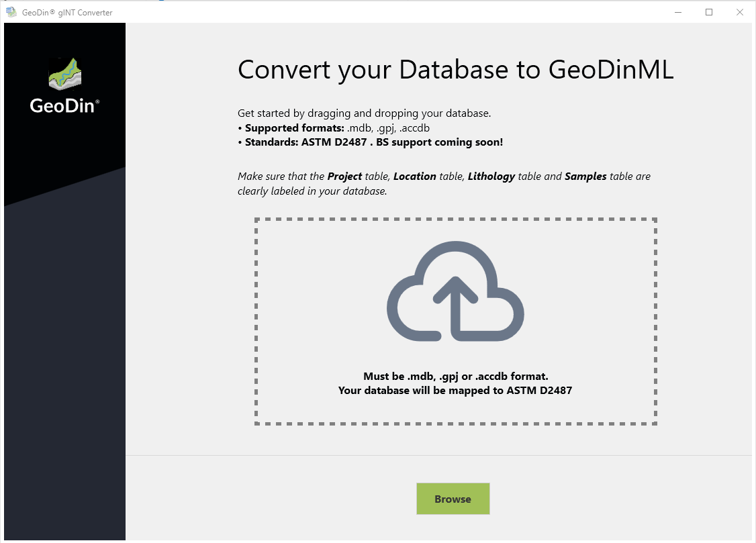Close the gINT Converter window

tap(739, 12)
